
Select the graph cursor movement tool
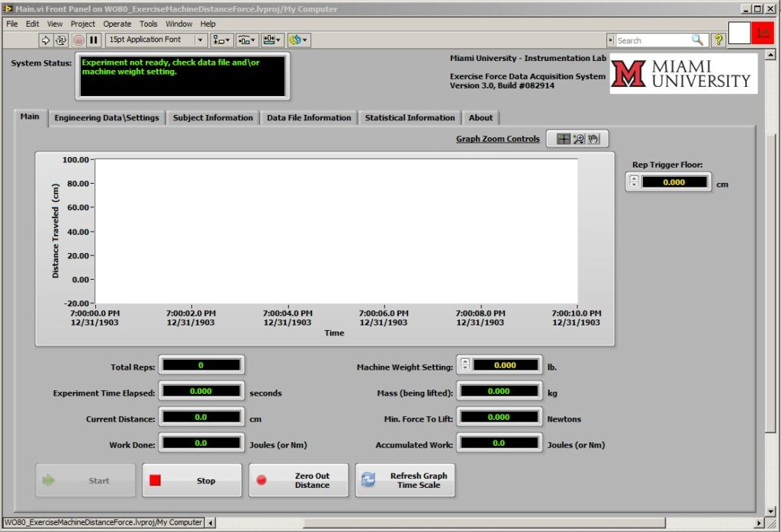coord(564,139)
